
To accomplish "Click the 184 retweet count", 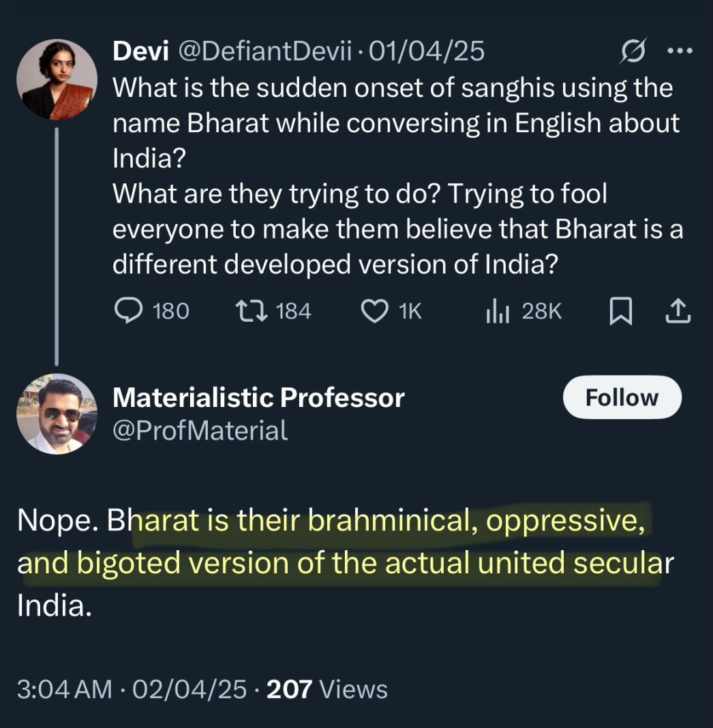I will pyautogui.click(x=294, y=312).
